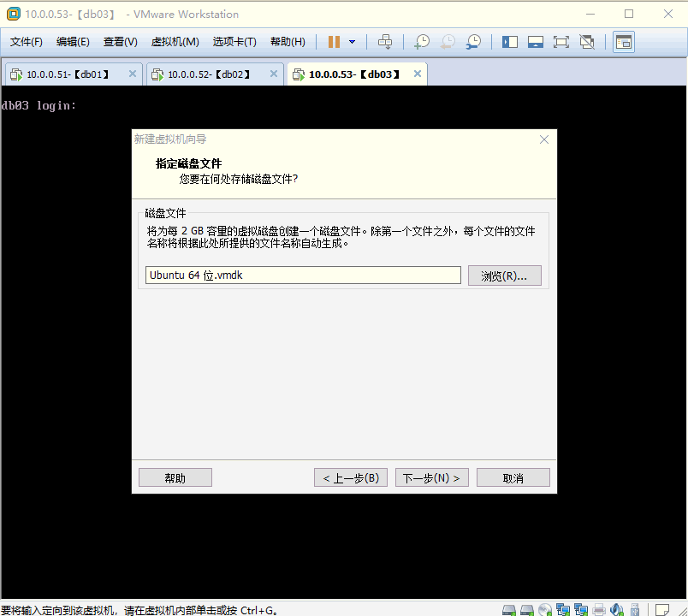Screen dimensions: 688x616
Task: Click the printer status icon
Action: pos(599,609)
